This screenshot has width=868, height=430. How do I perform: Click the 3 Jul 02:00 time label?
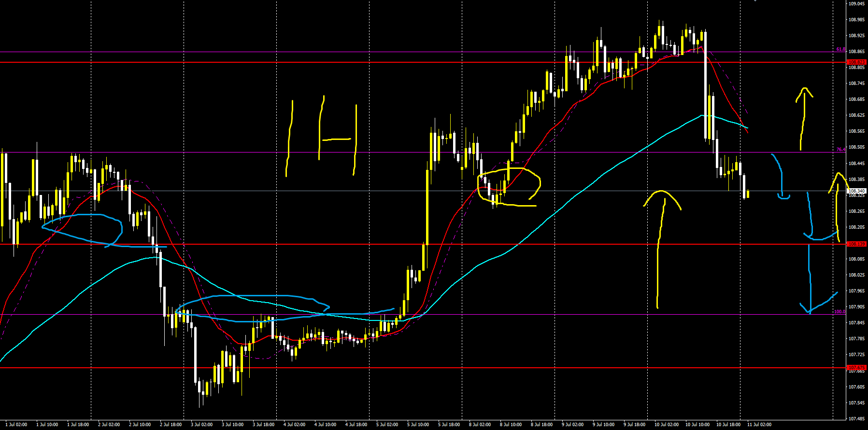[x=202, y=425]
